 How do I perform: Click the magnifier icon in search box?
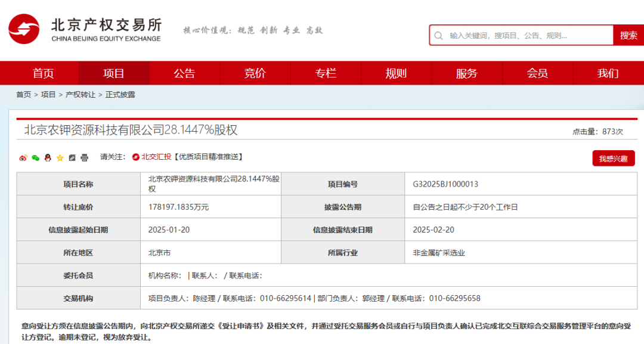(x=439, y=36)
